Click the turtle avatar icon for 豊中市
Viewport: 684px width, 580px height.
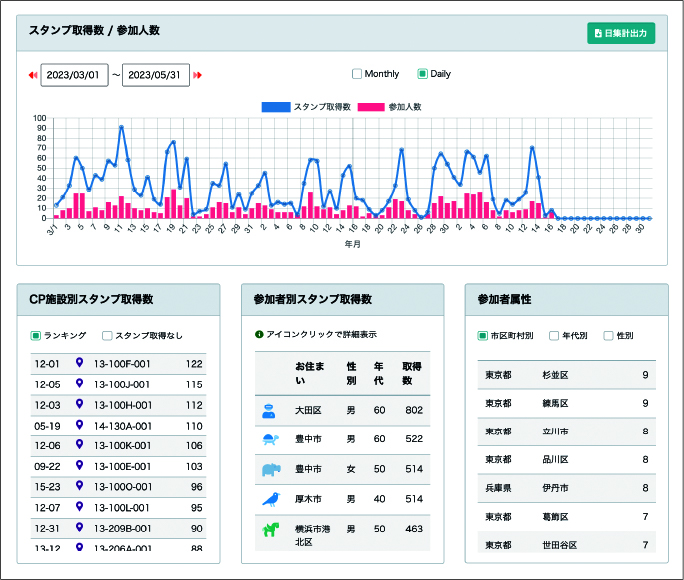pyautogui.click(x=268, y=439)
